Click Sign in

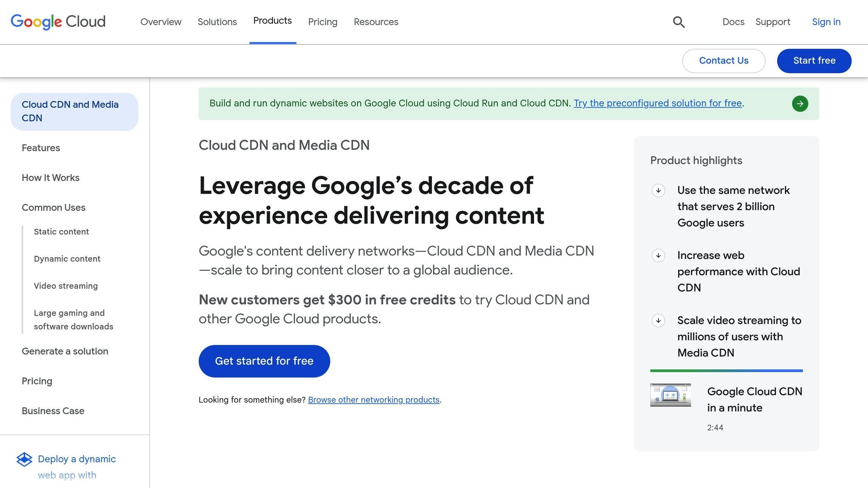(826, 22)
